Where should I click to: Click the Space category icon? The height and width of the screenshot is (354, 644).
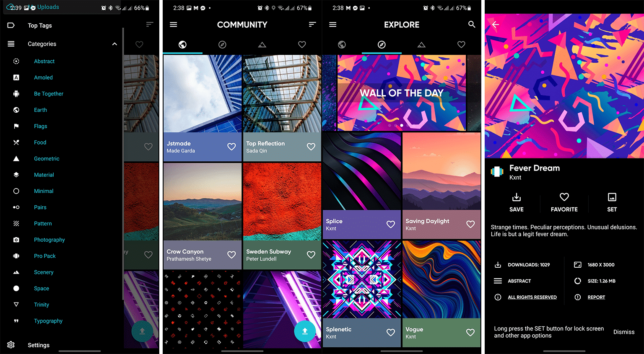[x=16, y=288]
